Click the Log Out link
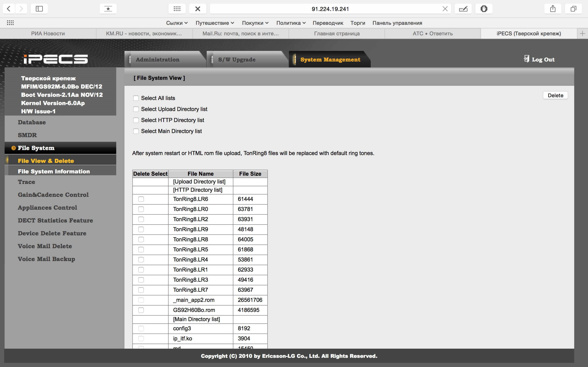Viewport: 588px width, 367px height. (543, 59)
